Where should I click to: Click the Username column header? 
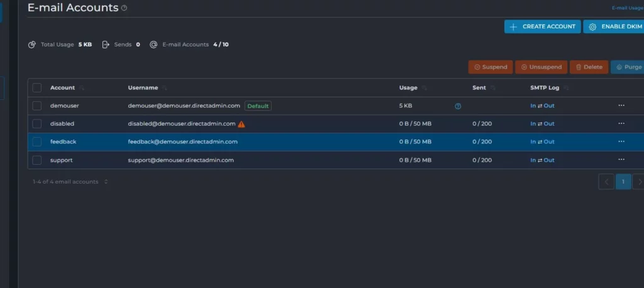coord(143,87)
